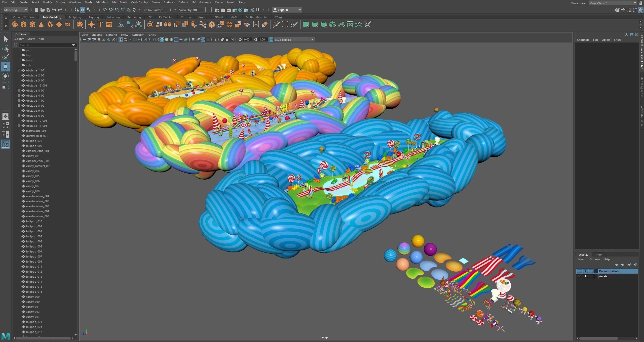
Task: Click the Mirror shelf icon
Action: [x=168, y=24]
